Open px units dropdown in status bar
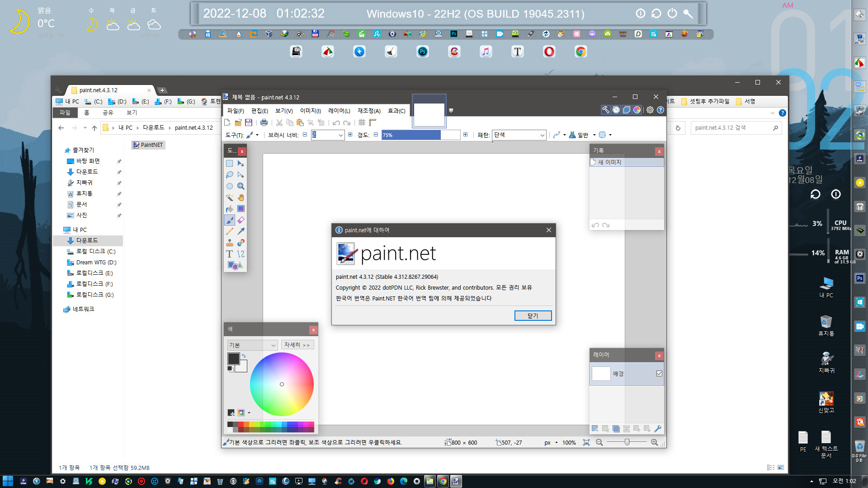 pos(551,443)
